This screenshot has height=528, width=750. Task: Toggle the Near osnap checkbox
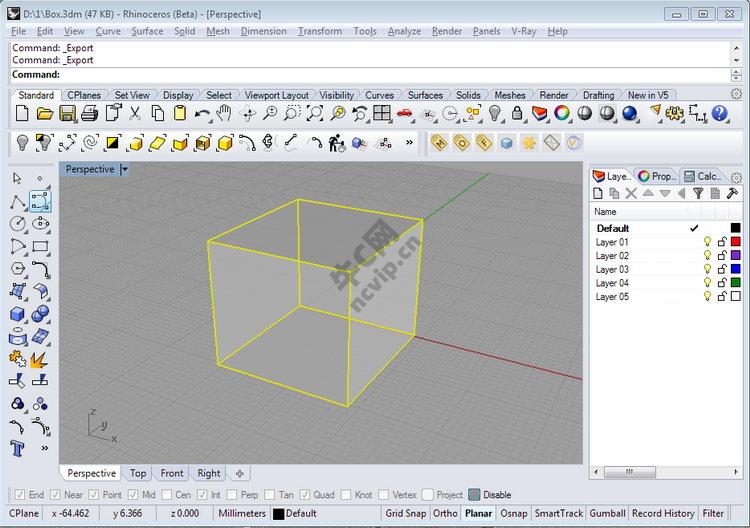pos(55,495)
